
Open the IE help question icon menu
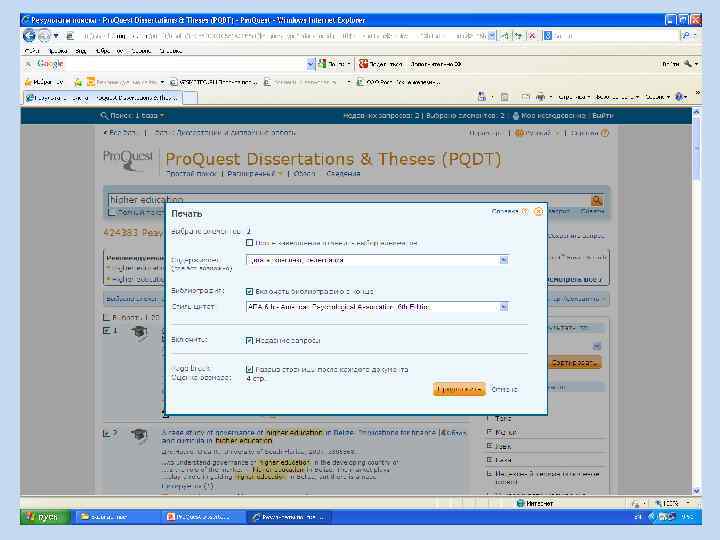pyautogui.click(x=681, y=97)
